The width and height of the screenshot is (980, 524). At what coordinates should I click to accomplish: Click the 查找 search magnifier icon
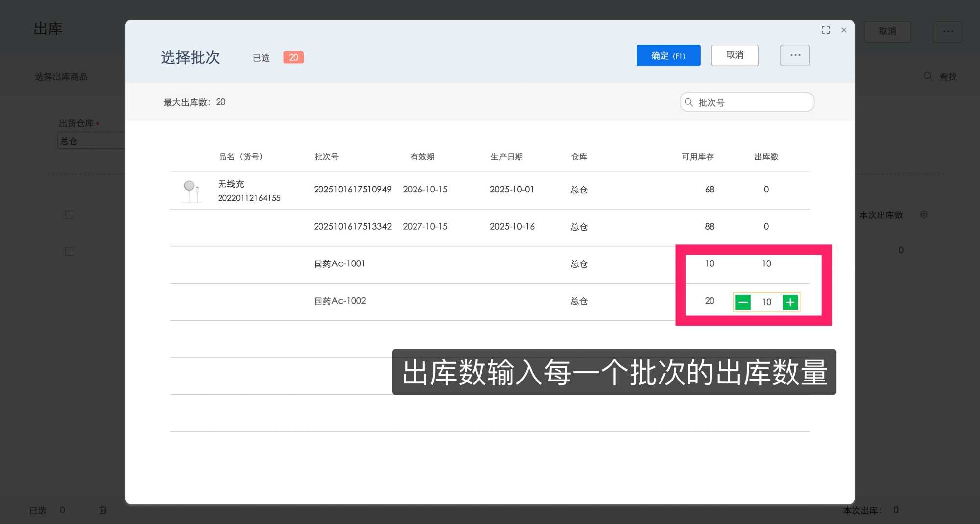[928, 76]
